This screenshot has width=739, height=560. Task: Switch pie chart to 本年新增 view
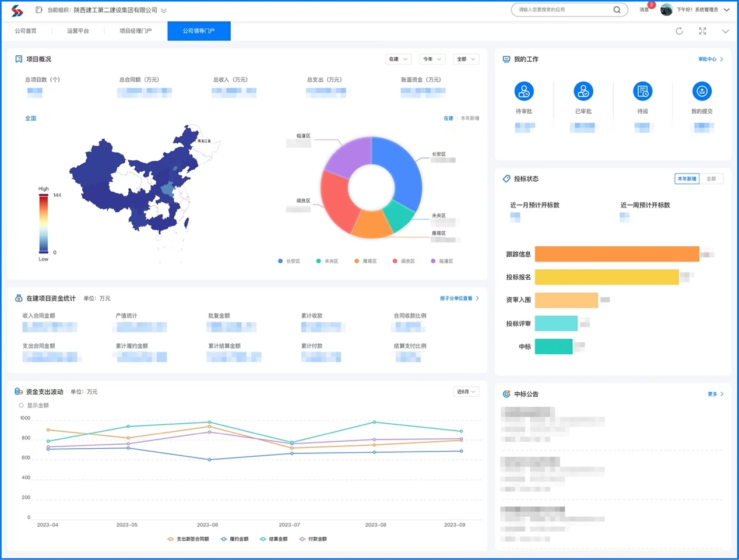tap(470, 118)
